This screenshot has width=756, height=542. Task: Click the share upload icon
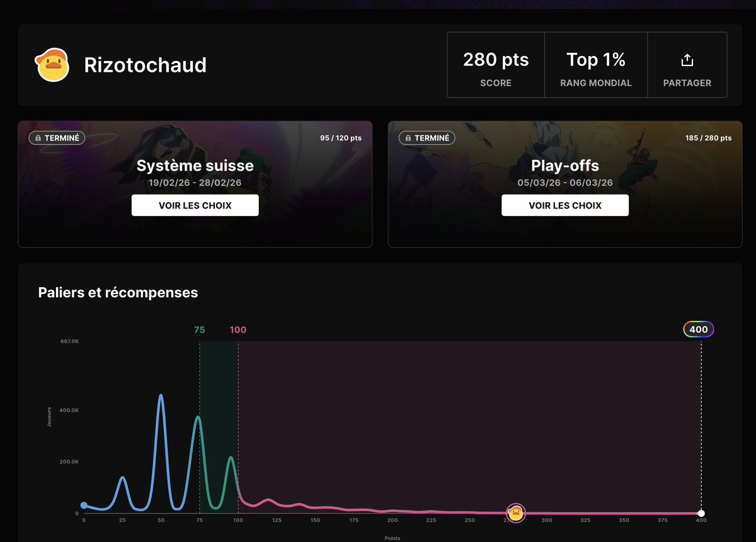(687, 60)
